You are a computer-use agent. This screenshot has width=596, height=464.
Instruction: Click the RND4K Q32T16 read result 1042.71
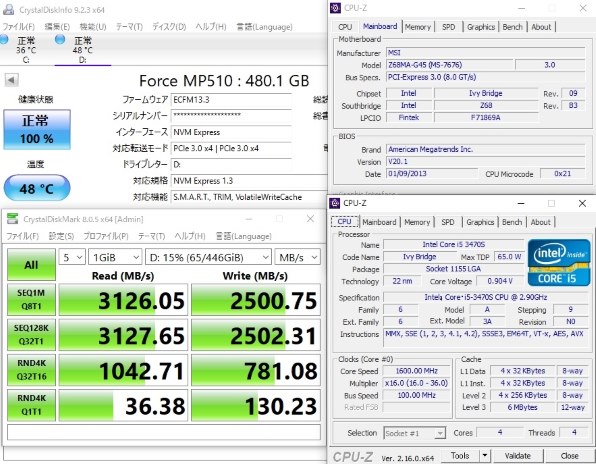coord(123,370)
